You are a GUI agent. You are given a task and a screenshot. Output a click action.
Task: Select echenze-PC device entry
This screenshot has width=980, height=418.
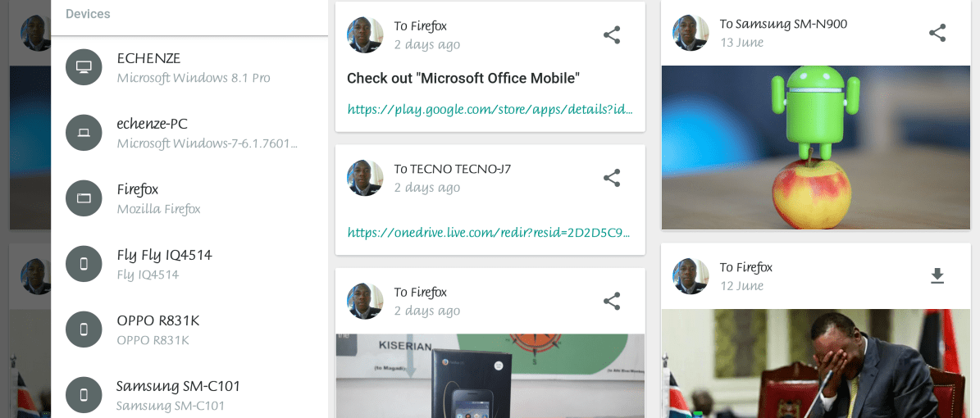pyautogui.click(x=189, y=133)
